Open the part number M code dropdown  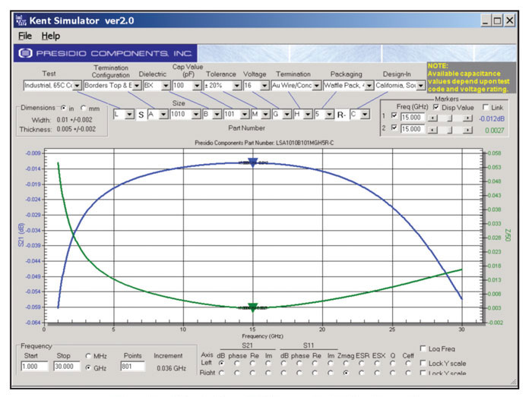point(266,115)
